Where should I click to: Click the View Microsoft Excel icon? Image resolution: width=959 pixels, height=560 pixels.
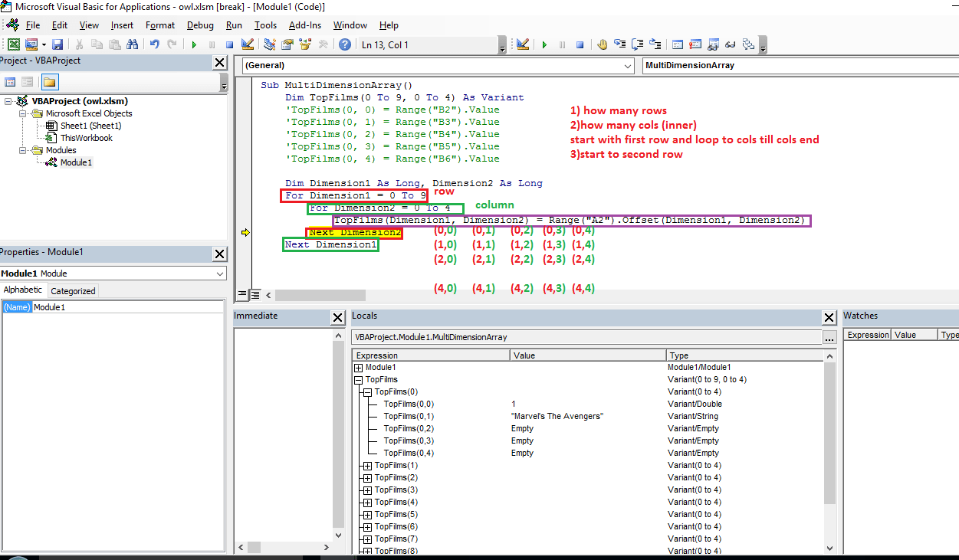click(14, 44)
